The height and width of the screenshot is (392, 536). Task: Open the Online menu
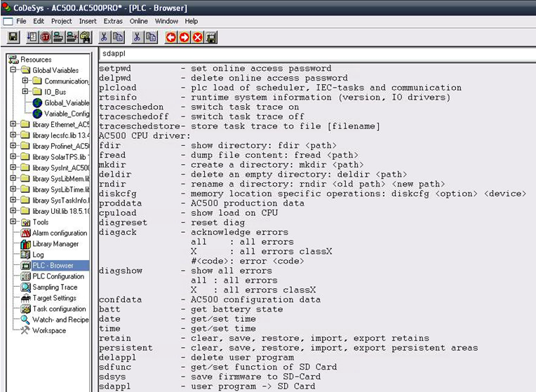click(138, 21)
